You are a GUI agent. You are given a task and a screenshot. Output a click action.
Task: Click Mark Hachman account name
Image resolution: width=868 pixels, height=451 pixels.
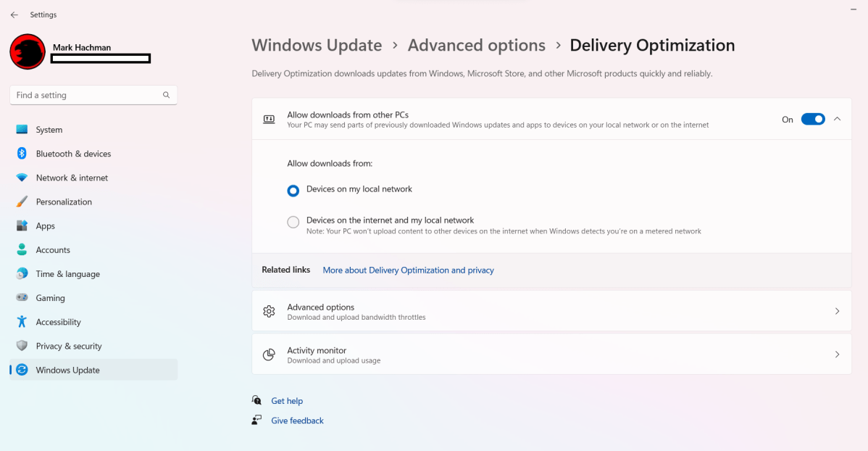click(82, 48)
